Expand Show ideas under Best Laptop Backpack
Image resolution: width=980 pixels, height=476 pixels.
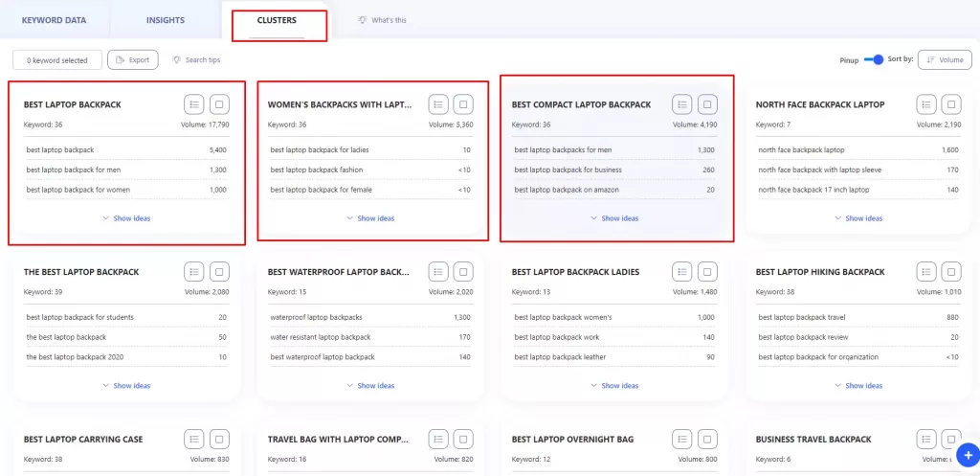126,218
